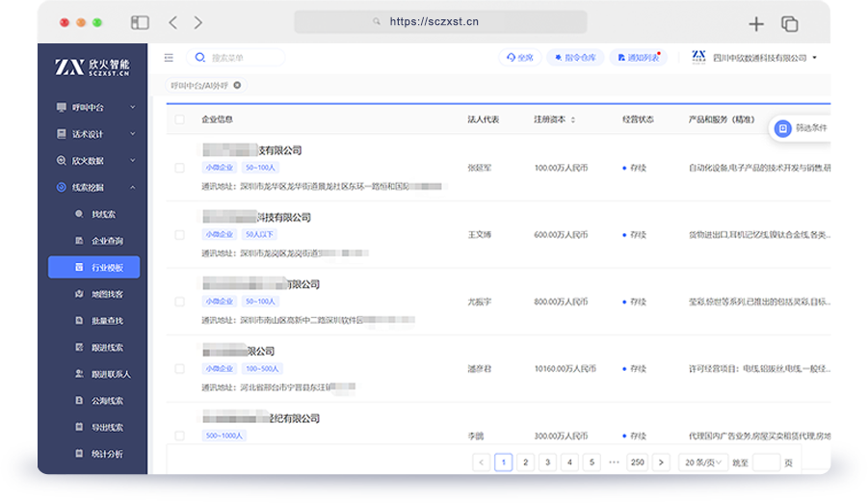Check the row with 10160.00万人民币 capital
The height and width of the screenshot is (503, 868).
coord(179,369)
